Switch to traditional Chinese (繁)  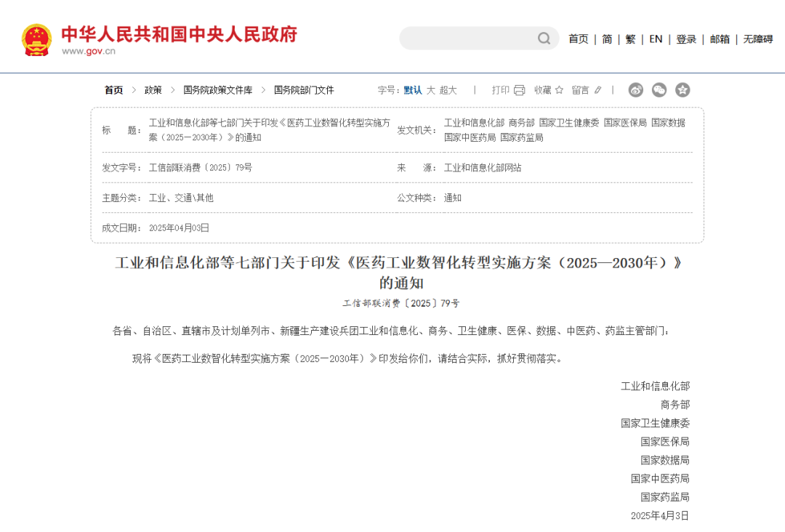point(630,39)
